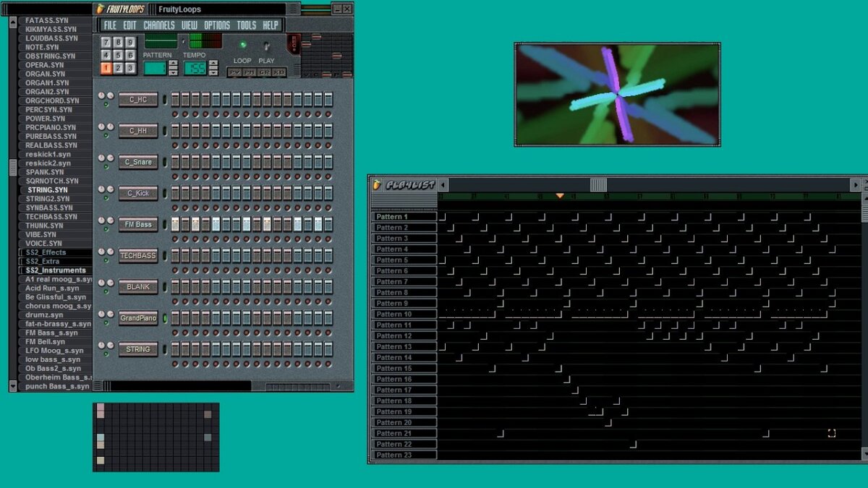Select 'Pattern 10' row label in Playlist
Screen dimensions: 868x488
point(404,314)
